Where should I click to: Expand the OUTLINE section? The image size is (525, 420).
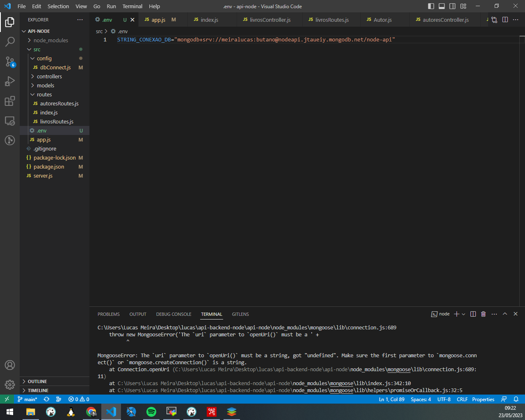pyautogui.click(x=55, y=381)
